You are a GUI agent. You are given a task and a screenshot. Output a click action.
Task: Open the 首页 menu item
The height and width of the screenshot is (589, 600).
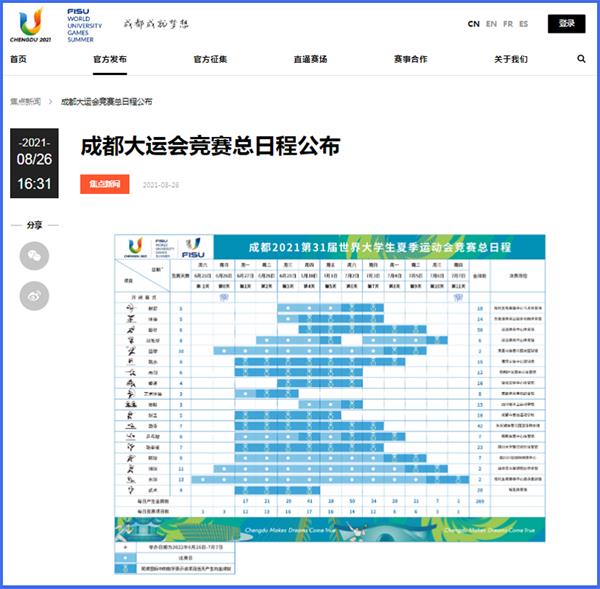18,60
